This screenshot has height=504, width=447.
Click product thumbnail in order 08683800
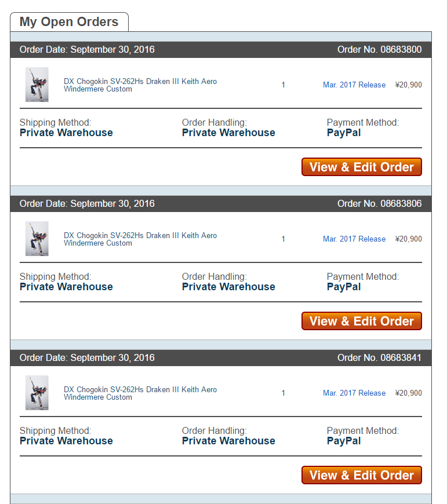click(x=37, y=85)
